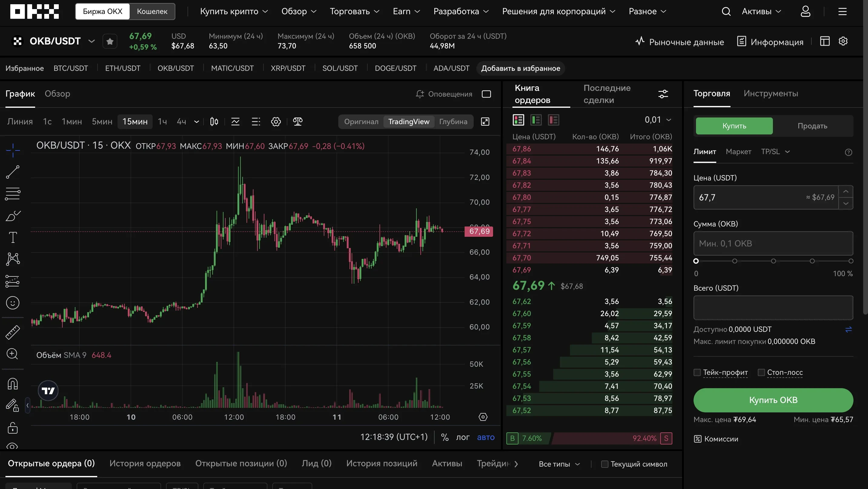Open the Earn dropdown menu
The image size is (868, 489).
pyautogui.click(x=406, y=12)
